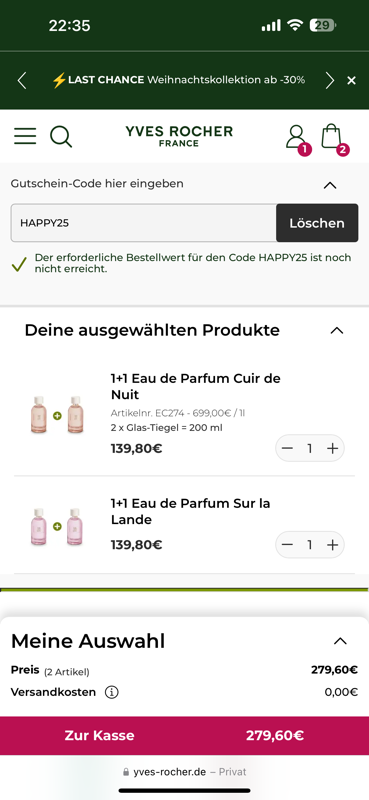Collapse Deine ausgewählten Produkte section

pos(336,331)
